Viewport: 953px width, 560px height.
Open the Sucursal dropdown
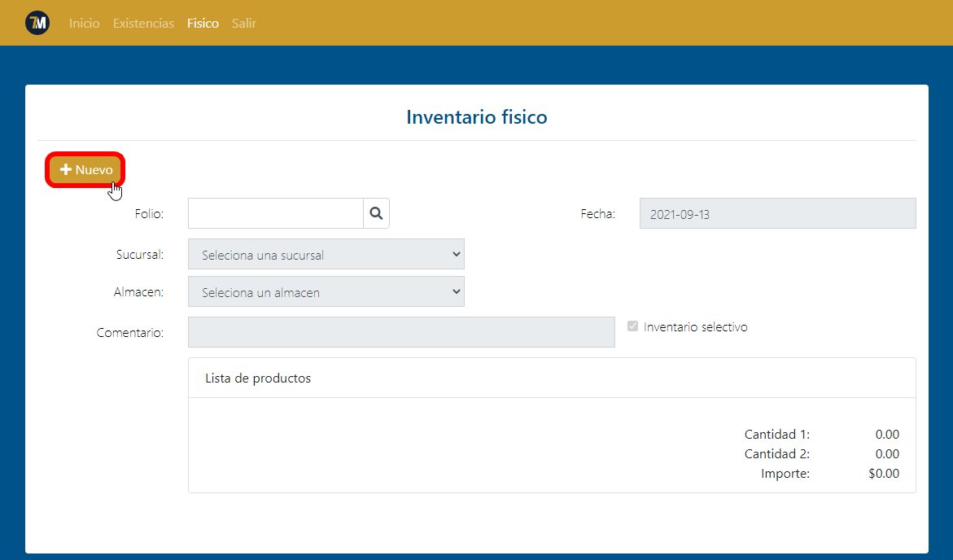pyautogui.click(x=326, y=254)
